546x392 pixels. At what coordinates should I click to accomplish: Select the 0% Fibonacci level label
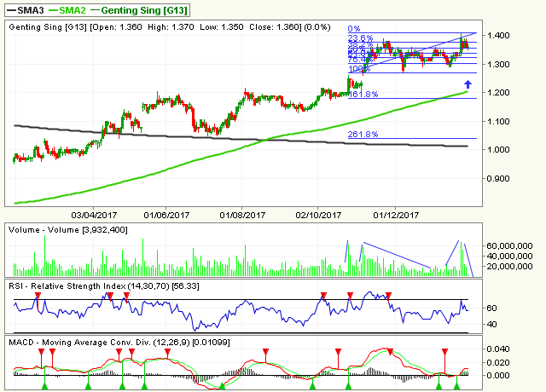point(354,29)
